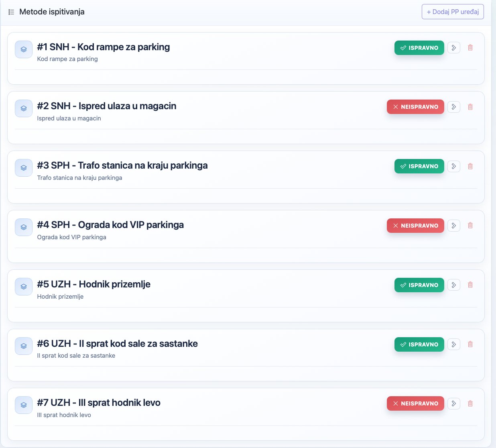Click the layers icon for #4 SPH
Screen dimensions: 496x448
(24, 227)
